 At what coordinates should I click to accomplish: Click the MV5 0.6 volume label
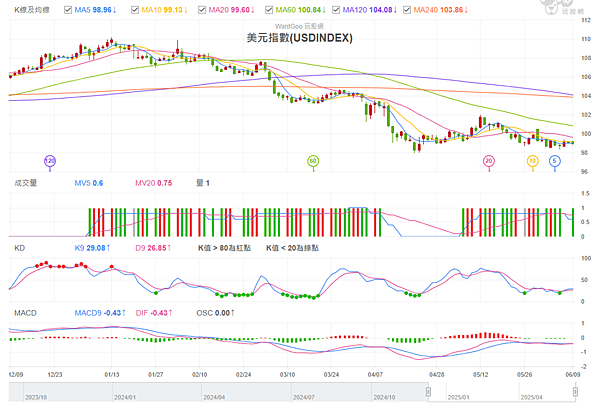[89, 183]
